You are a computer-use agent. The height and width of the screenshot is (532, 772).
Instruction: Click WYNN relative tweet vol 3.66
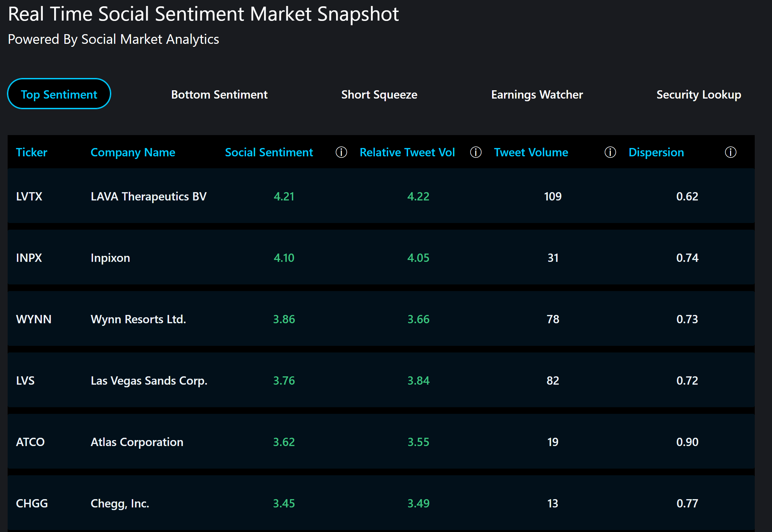pos(418,319)
